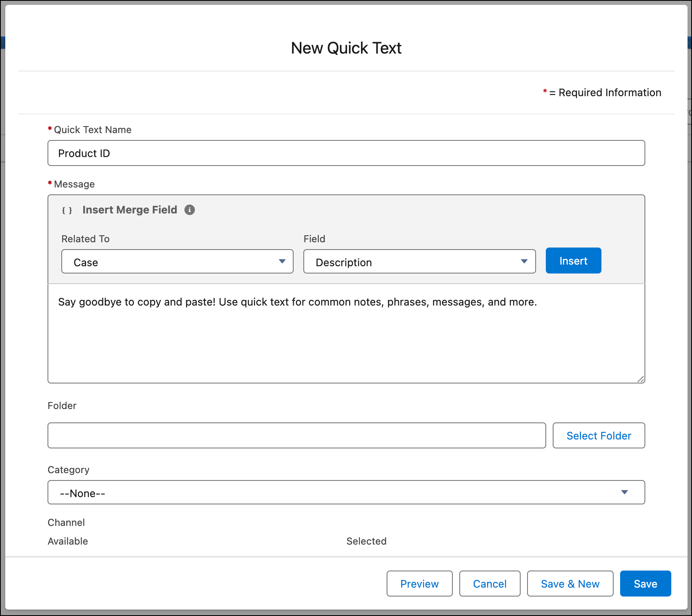Click the Message textarea resize handle

641,379
